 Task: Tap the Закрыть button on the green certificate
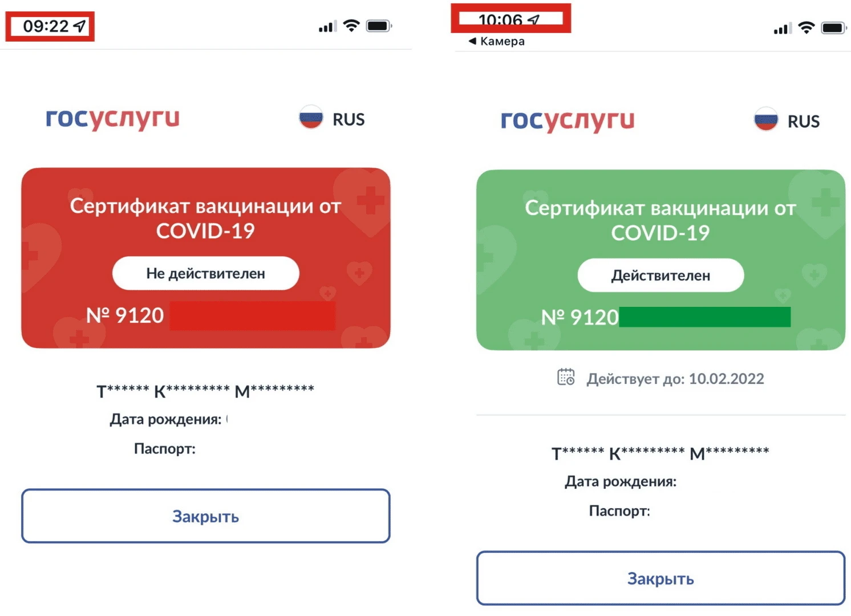[x=660, y=578]
